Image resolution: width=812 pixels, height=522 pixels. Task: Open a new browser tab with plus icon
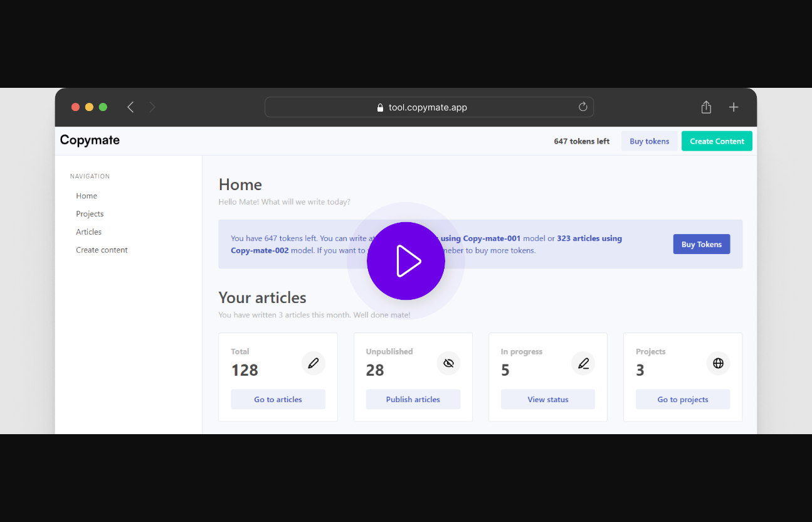pos(734,107)
